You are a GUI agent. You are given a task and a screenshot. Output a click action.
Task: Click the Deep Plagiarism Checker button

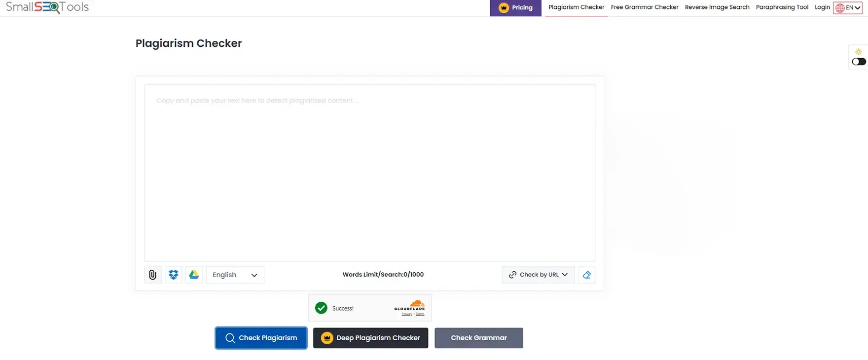(370, 338)
